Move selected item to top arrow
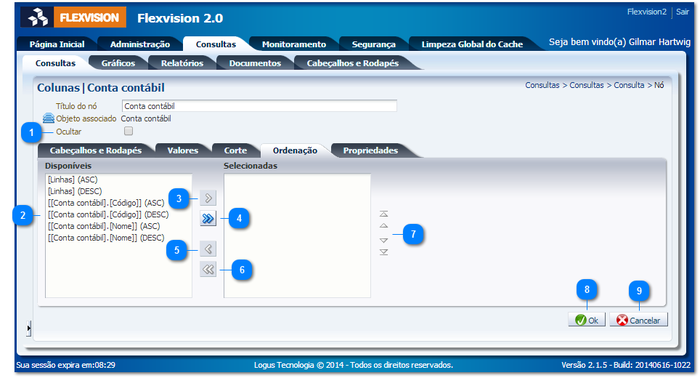The image size is (700, 378). tap(383, 214)
